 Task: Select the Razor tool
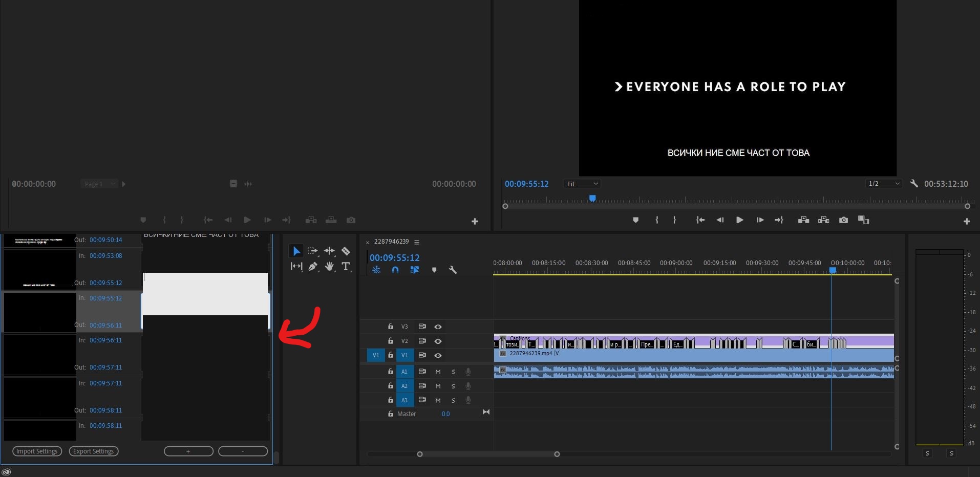tap(345, 251)
